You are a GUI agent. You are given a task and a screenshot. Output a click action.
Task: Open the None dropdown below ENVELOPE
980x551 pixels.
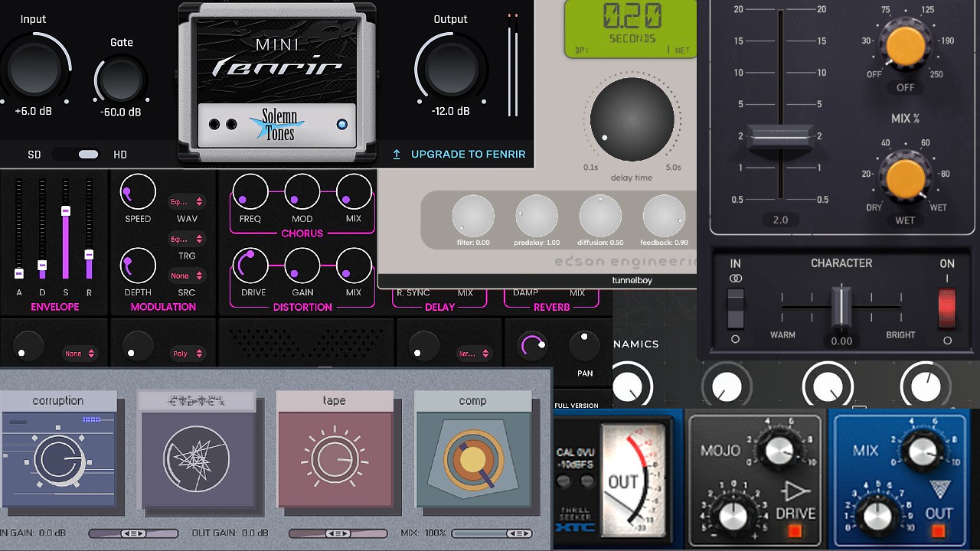[80, 354]
